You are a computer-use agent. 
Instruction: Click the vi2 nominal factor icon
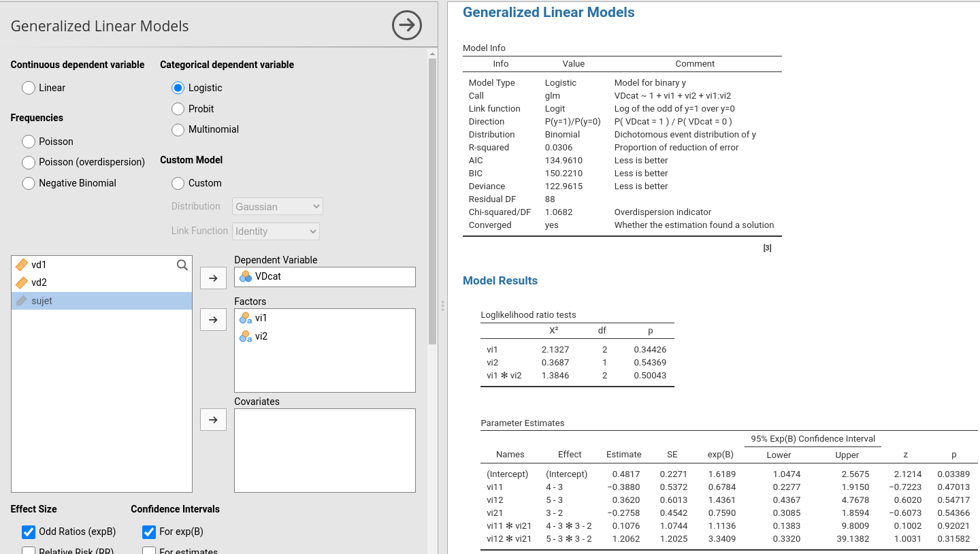click(246, 336)
